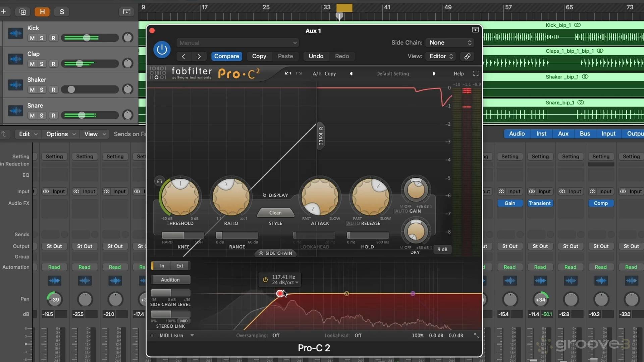Screen dimensions: 644x362
Task: Open the mixer Options menu
Action: [x=60, y=134]
